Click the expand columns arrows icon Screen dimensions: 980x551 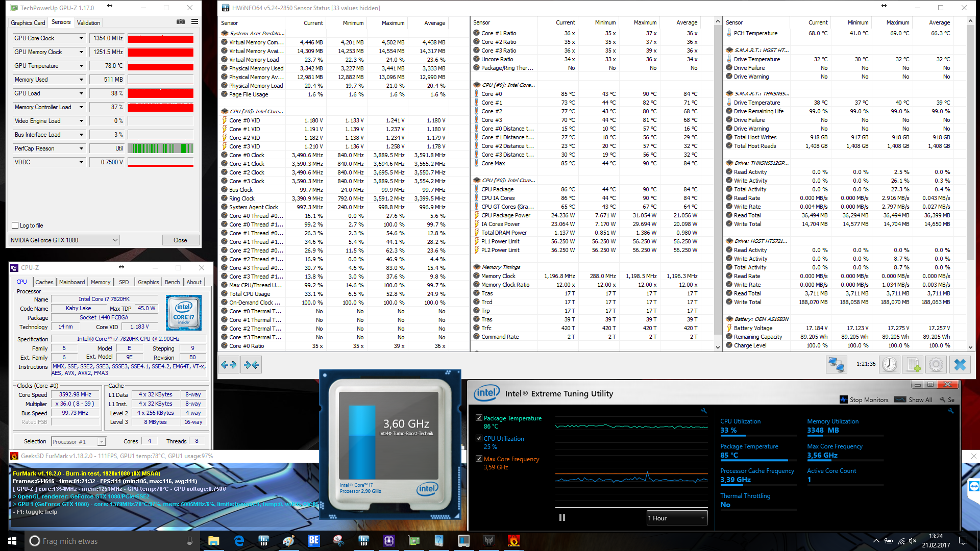coord(229,364)
